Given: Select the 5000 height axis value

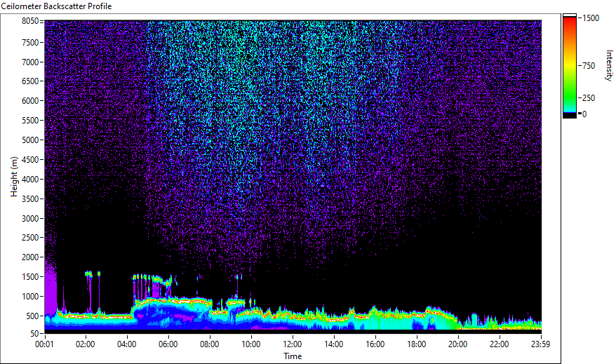Looking at the screenshot, I should click(x=30, y=140).
